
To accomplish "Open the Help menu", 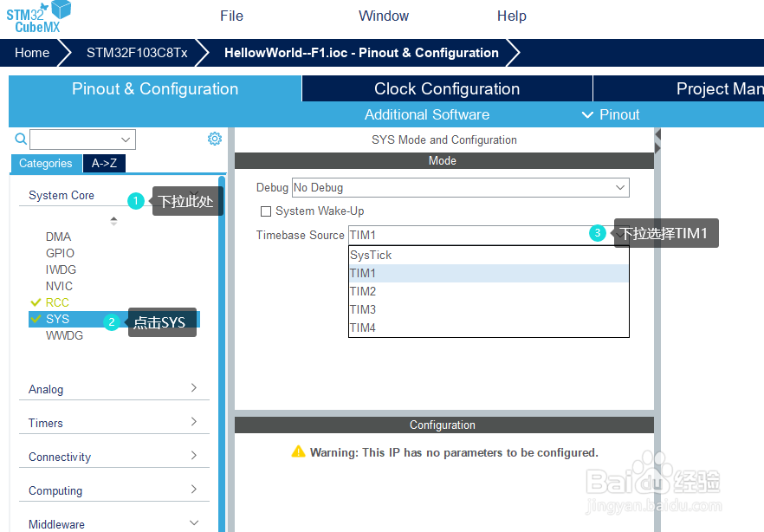I will tap(512, 16).
